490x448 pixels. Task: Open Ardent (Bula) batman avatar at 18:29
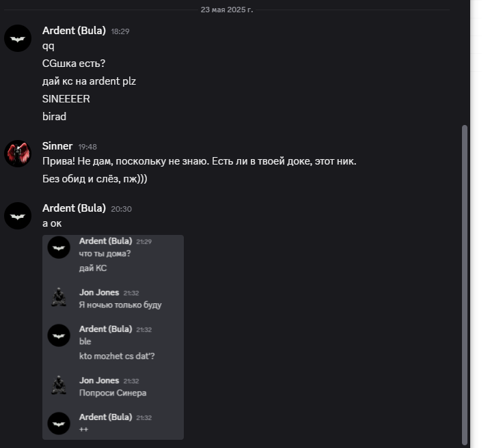18,38
